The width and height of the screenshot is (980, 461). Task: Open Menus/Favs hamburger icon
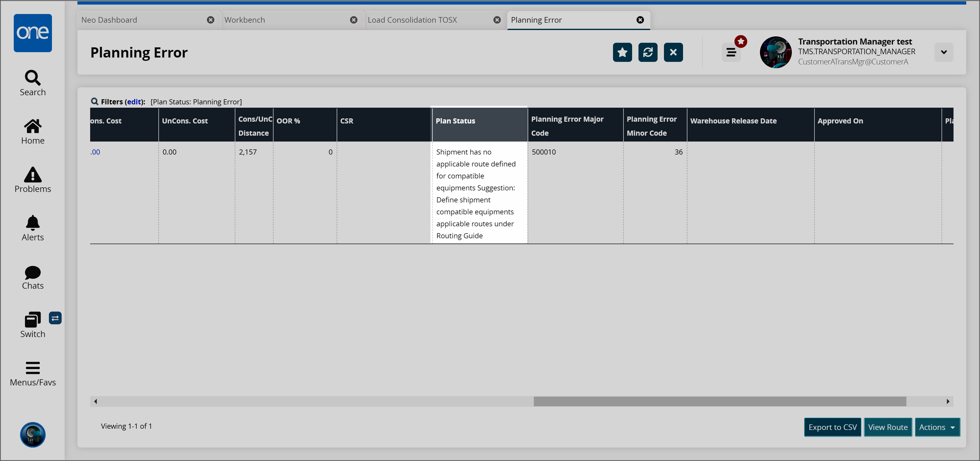(33, 373)
